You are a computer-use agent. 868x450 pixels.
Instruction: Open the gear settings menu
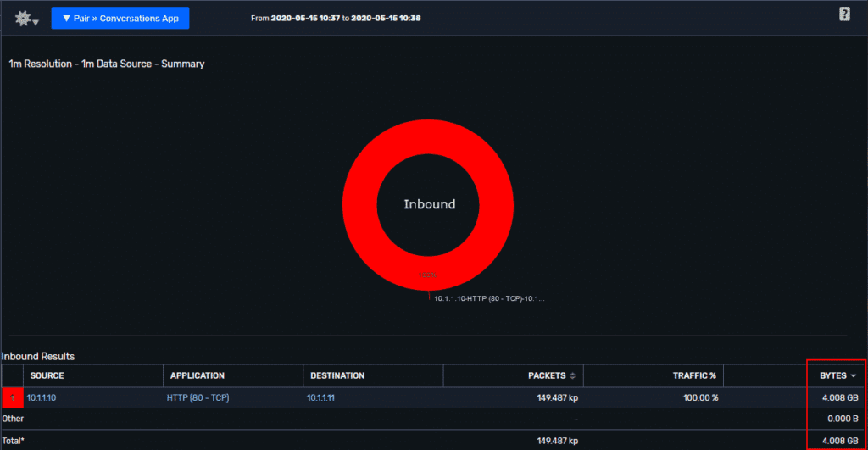[26, 19]
